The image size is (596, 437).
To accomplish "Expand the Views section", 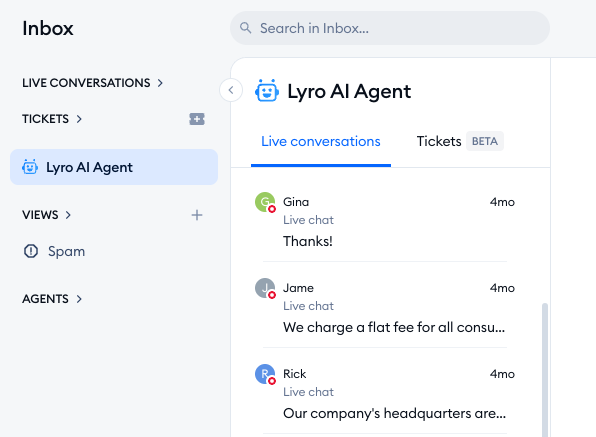I will (x=46, y=215).
